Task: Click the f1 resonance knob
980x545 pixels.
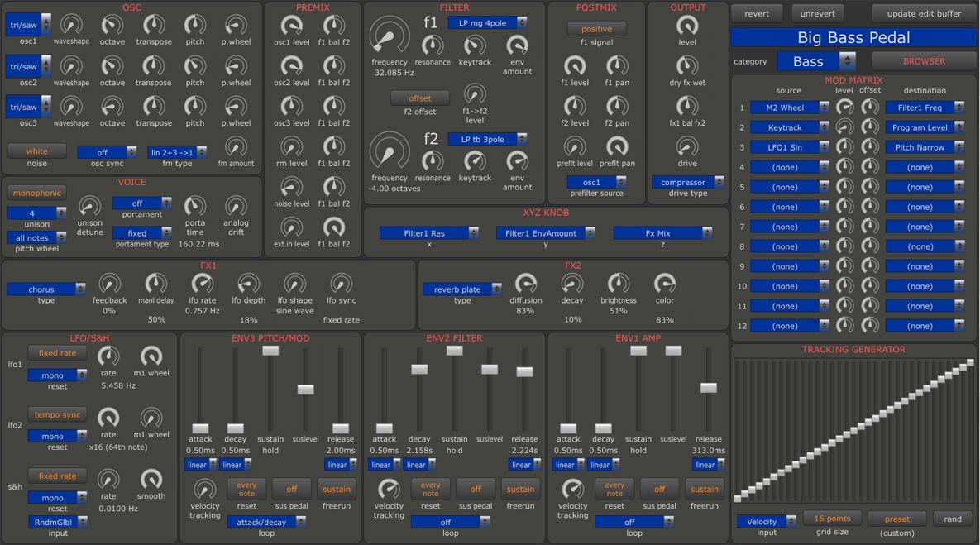Action: [433, 45]
